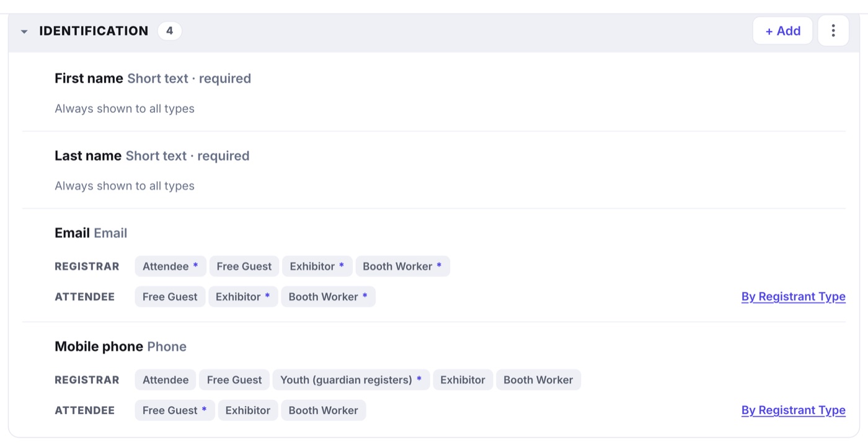
Task: Open the Mobile phone field title
Action: click(x=99, y=346)
